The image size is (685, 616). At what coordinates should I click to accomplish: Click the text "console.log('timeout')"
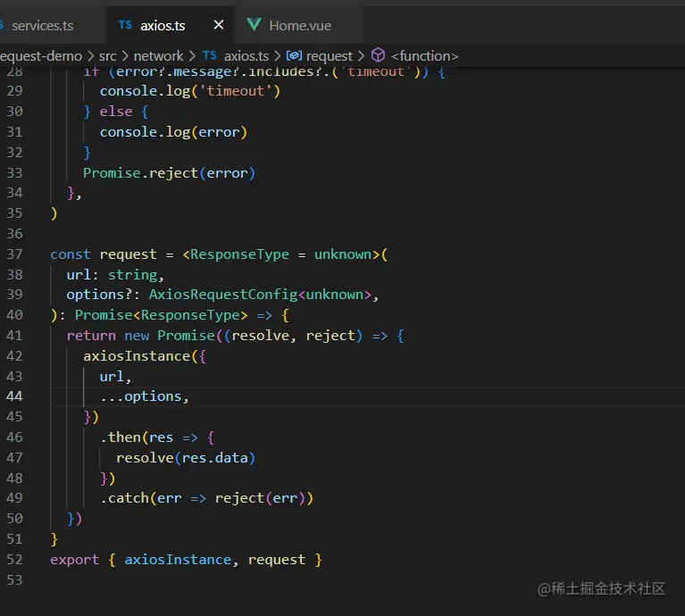coord(189,91)
